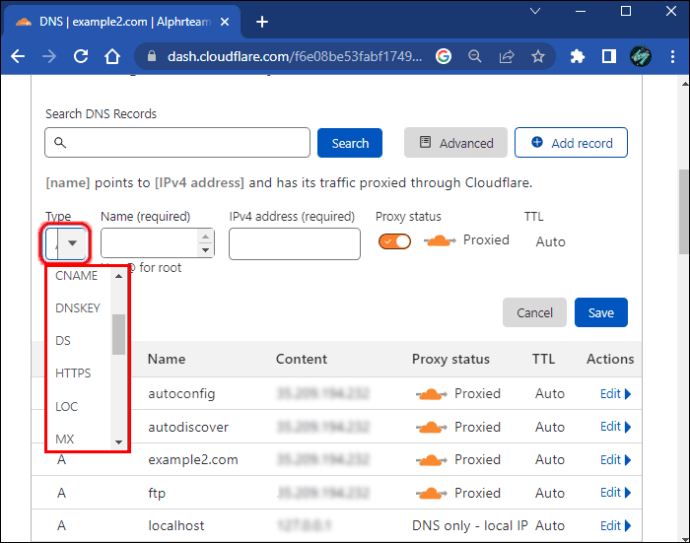The width and height of the screenshot is (690, 543).
Task: Click the Name column header
Action: pyautogui.click(x=167, y=359)
